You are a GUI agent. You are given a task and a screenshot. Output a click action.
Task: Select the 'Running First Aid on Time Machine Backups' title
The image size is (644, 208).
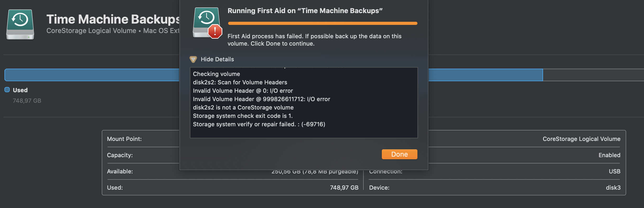tap(304, 11)
